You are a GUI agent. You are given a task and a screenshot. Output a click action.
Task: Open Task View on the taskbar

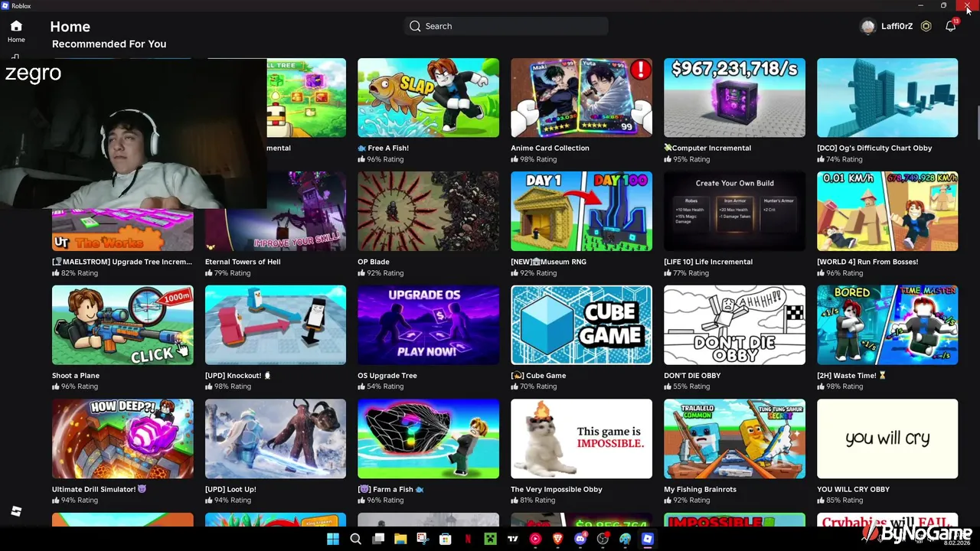[378, 539]
